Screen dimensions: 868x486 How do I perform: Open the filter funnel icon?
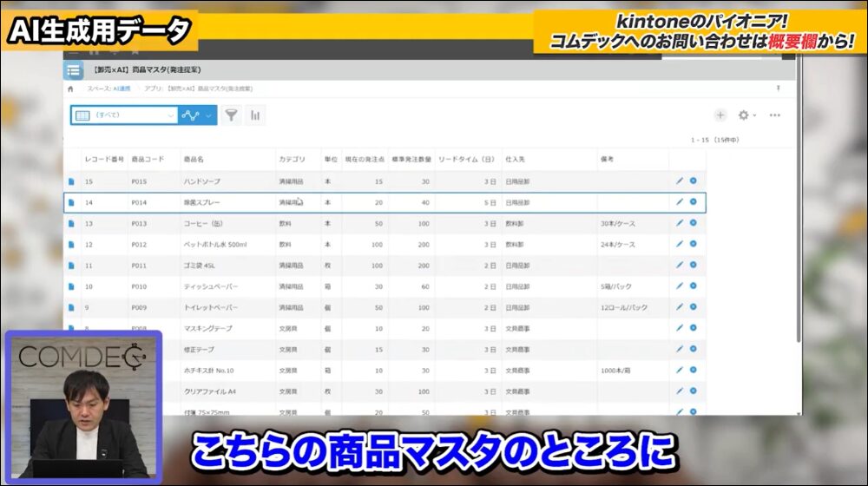(231, 115)
